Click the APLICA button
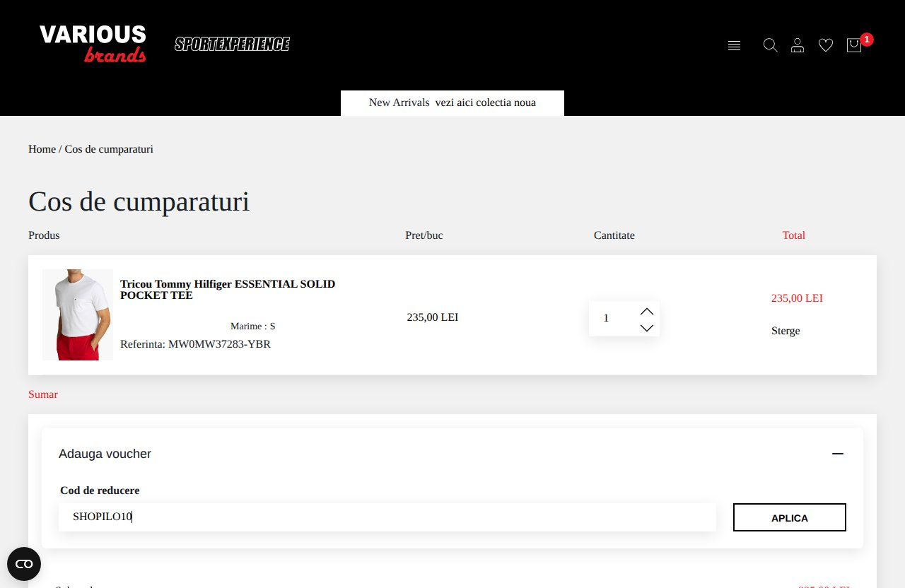905x588 pixels. click(x=790, y=517)
